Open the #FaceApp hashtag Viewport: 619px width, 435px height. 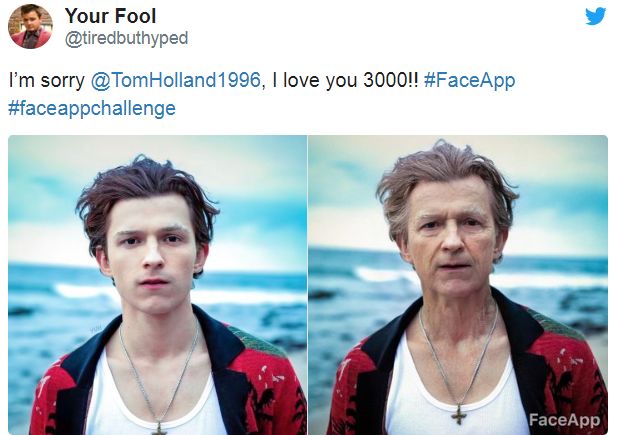tap(469, 81)
